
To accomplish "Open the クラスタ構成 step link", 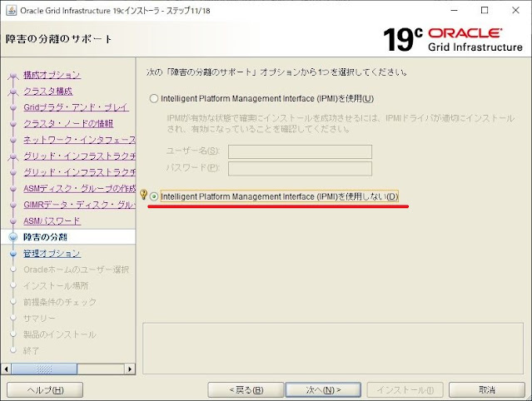I will point(47,92).
